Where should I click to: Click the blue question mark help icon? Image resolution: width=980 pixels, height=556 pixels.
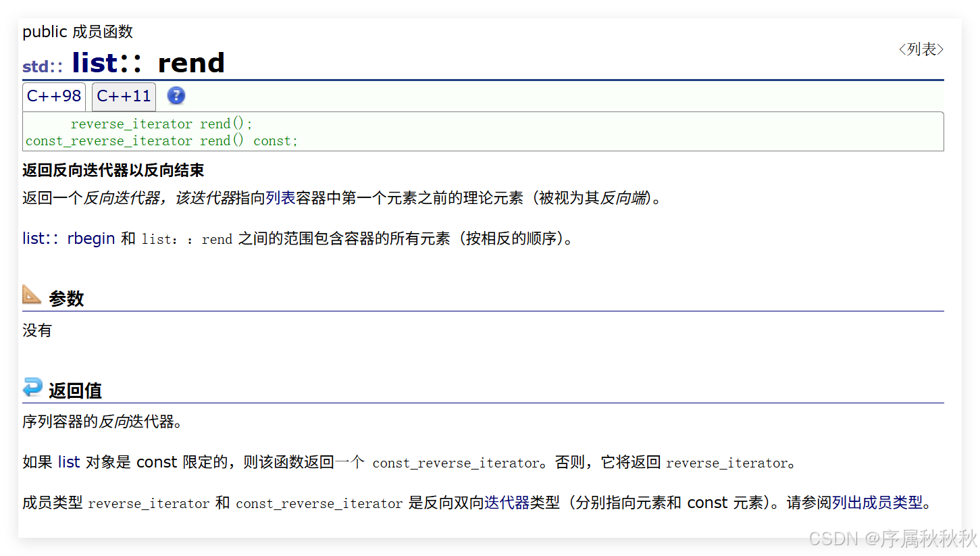point(176,96)
